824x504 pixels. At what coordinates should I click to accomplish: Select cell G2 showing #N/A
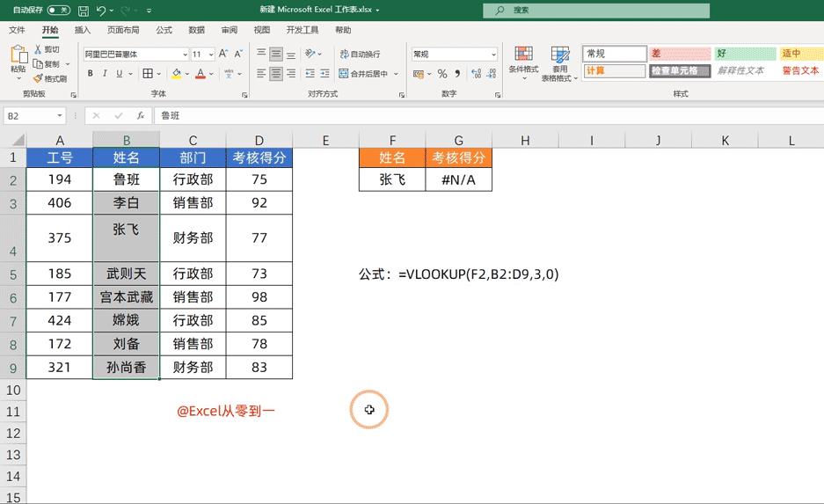click(458, 179)
